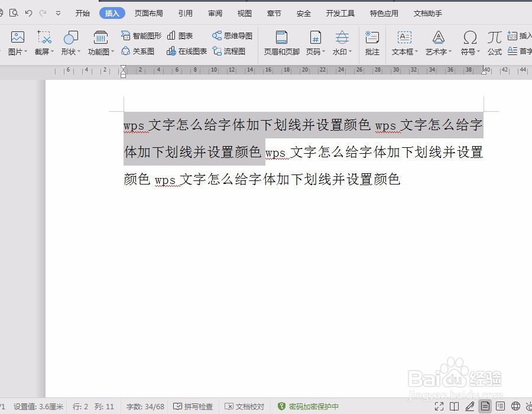The height and width of the screenshot is (414, 532).
Task: Insert a formula (公式)
Action: click(x=494, y=43)
